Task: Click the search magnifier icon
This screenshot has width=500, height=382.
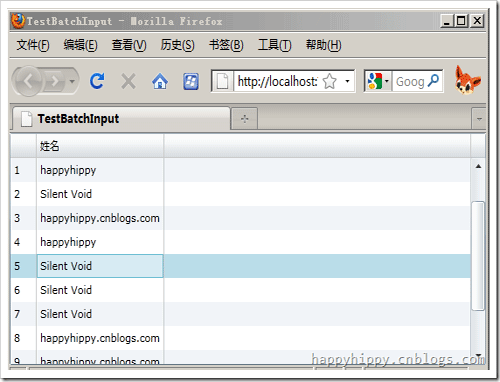Action: (433, 81)
